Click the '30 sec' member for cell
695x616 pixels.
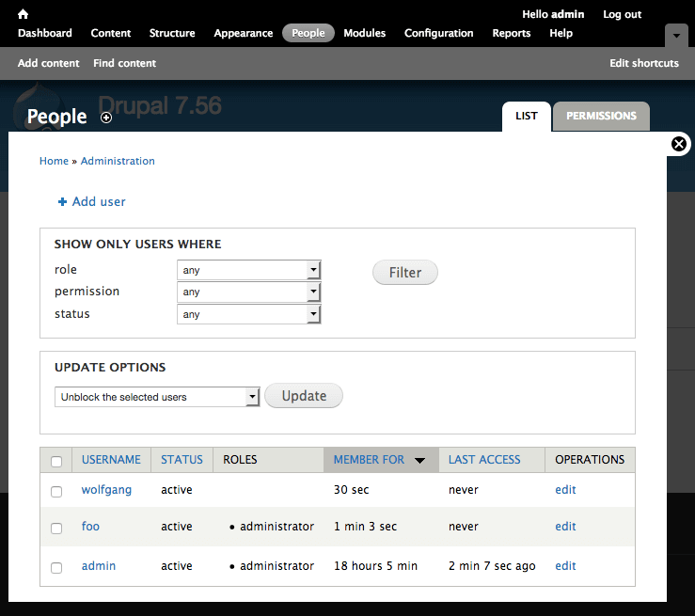[352, 490]
